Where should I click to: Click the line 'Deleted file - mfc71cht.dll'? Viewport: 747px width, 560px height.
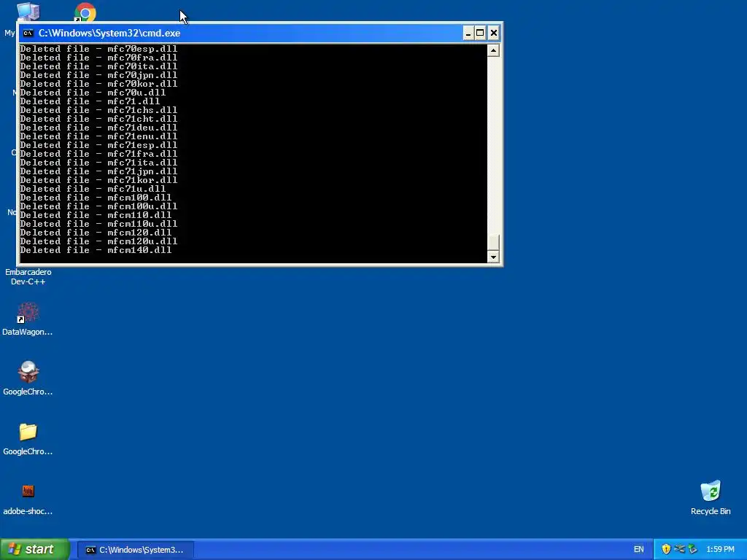coord(98,119)
